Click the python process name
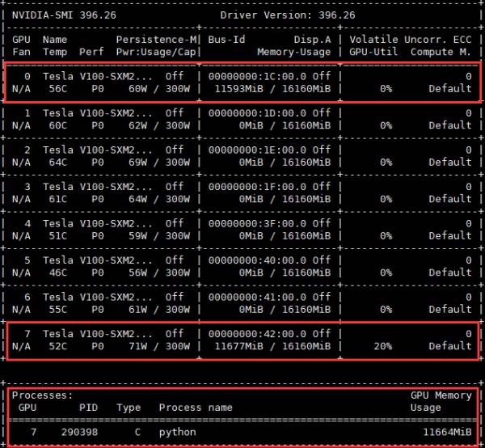Viewport: 485px width, 448px height. (178, 433)
